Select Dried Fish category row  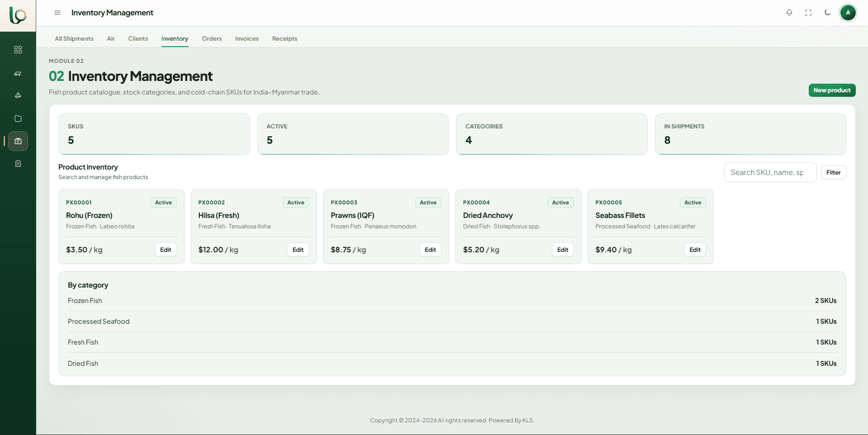click(452, 364)
